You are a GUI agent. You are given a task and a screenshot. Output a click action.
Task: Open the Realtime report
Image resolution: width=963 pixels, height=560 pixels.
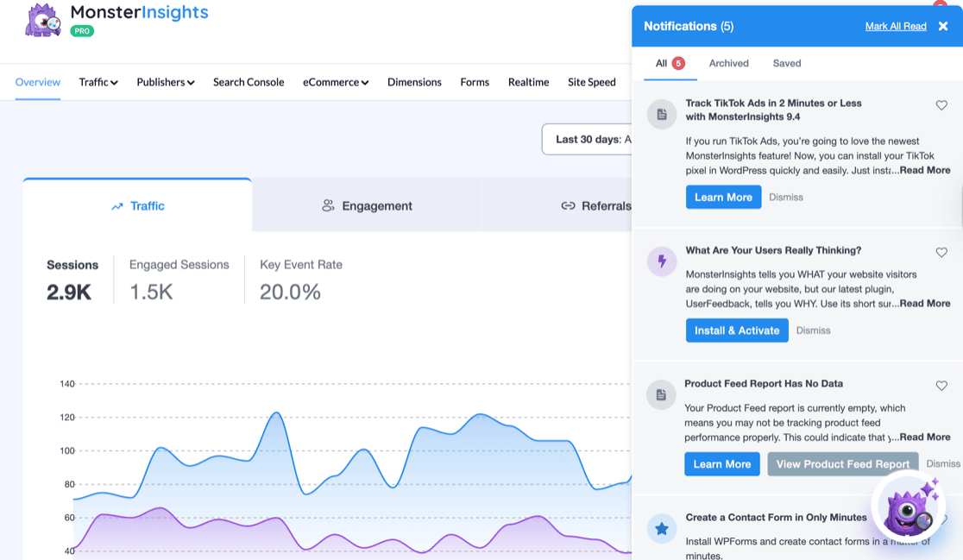(528, 82)
